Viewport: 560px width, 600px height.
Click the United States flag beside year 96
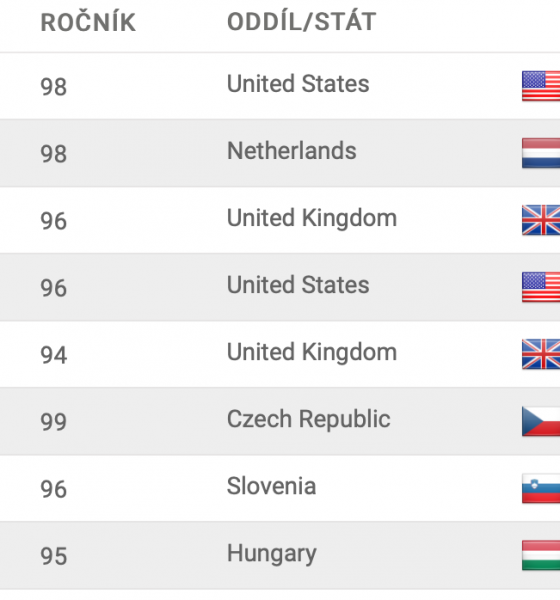pos(541,287)
